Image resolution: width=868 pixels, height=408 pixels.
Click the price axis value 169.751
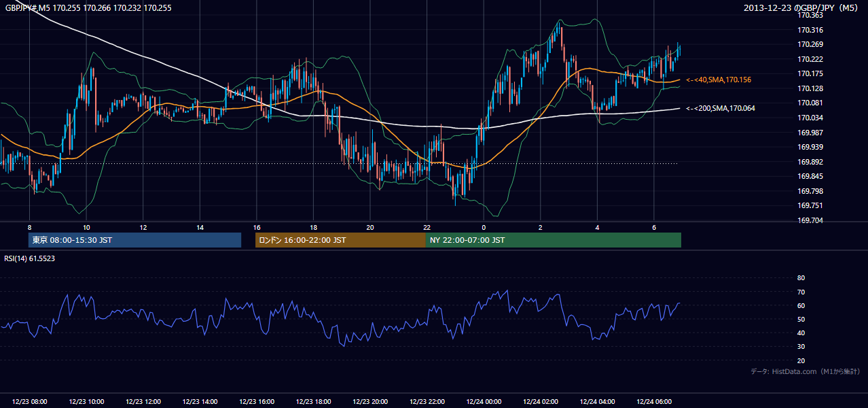click(810, 206)
